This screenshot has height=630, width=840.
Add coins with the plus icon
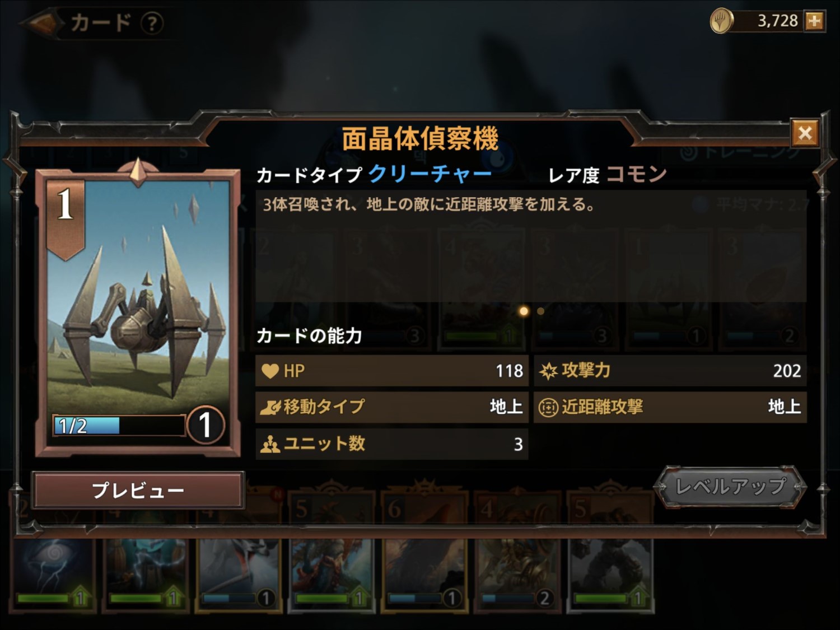click(x=814, y=21)
